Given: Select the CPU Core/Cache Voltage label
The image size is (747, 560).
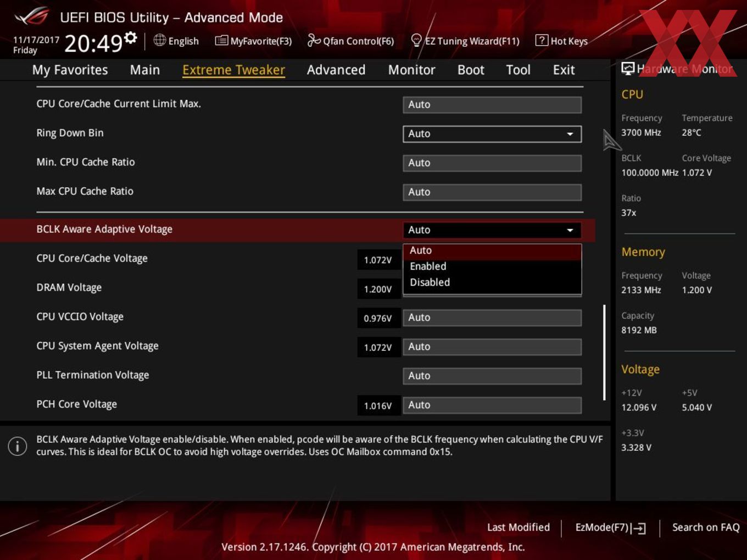Looking at the screenshot, I should click(x=92, y=258).
